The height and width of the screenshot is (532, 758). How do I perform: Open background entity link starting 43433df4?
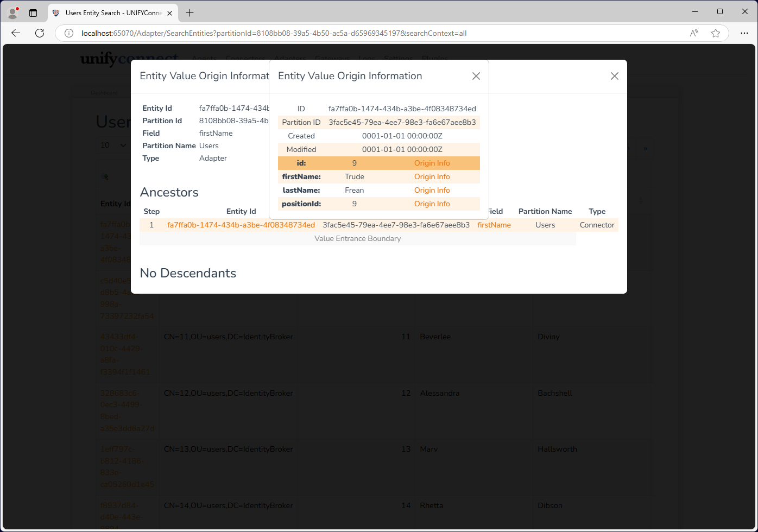(x=126, y=354)
